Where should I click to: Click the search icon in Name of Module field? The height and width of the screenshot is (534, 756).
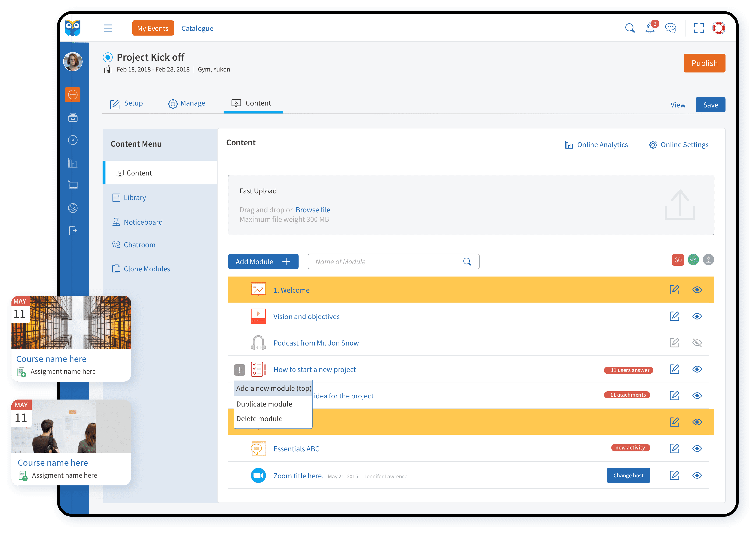coord(467,262)
